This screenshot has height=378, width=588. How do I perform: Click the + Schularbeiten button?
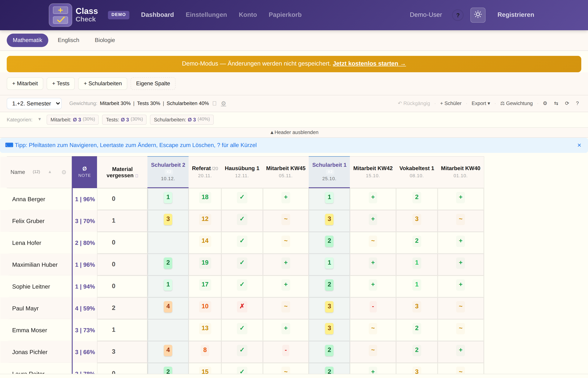click(102, 83)
